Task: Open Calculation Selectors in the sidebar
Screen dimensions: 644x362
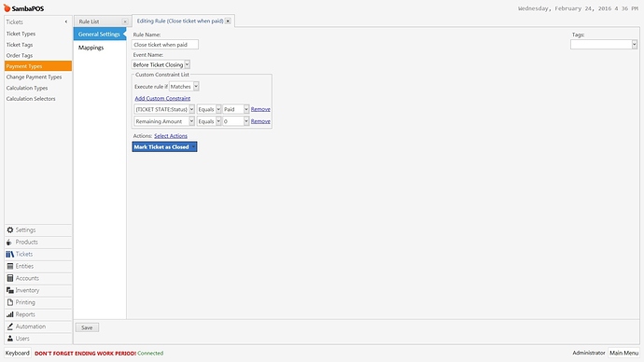Action: pos(31,99)
